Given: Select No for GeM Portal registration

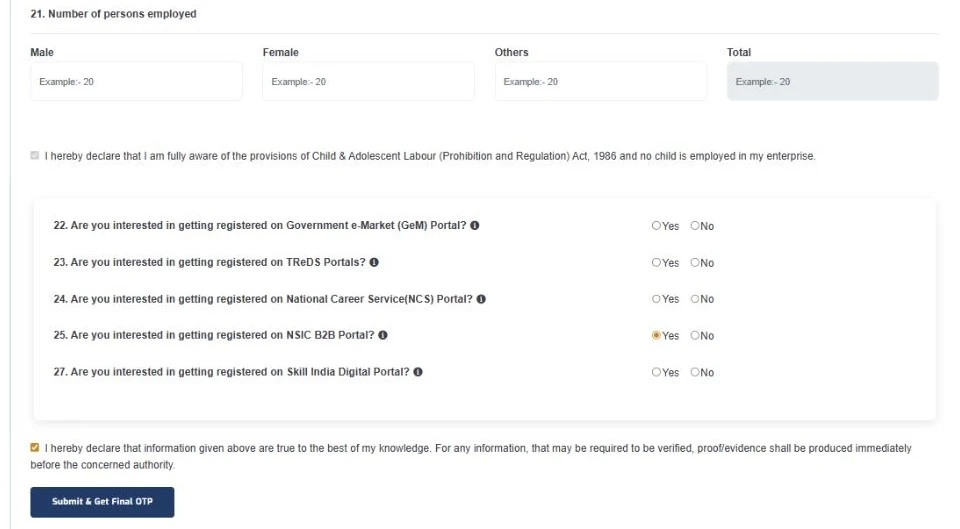Looking at the screenshot, I should pos(695,226).
